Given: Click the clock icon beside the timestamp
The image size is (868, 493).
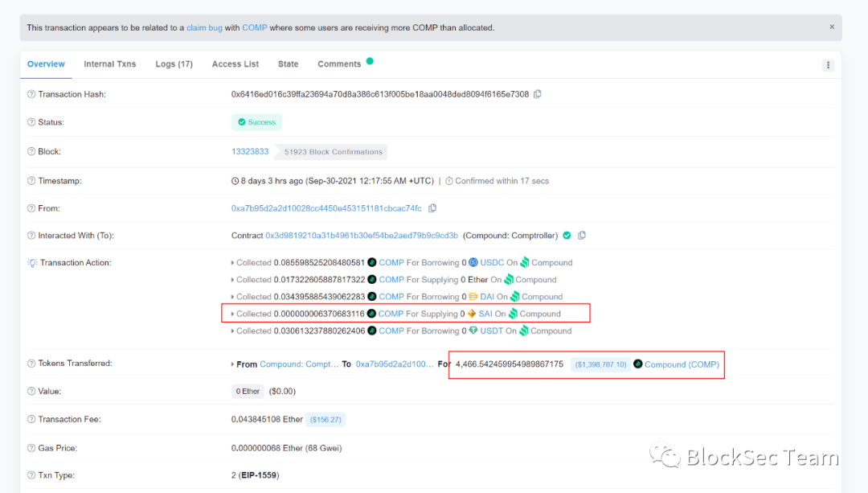Looking at the screenshot, I should [x=235, y=181].
